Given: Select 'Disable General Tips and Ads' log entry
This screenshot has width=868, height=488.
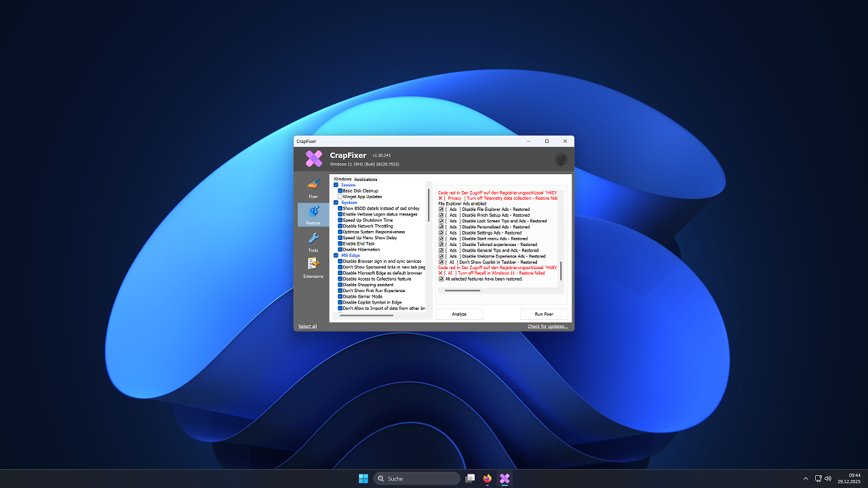Looking at the screenshot, I should coord(488,250).
